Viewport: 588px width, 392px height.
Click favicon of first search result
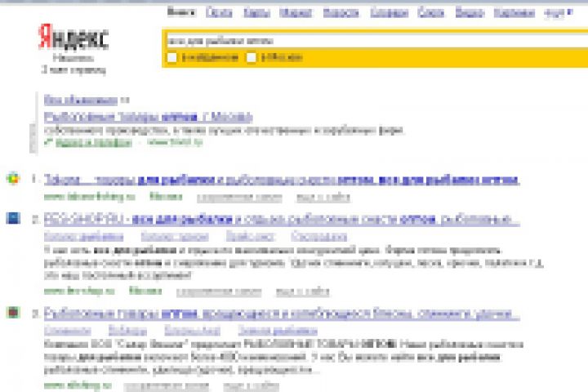click(x=13, y=178)
